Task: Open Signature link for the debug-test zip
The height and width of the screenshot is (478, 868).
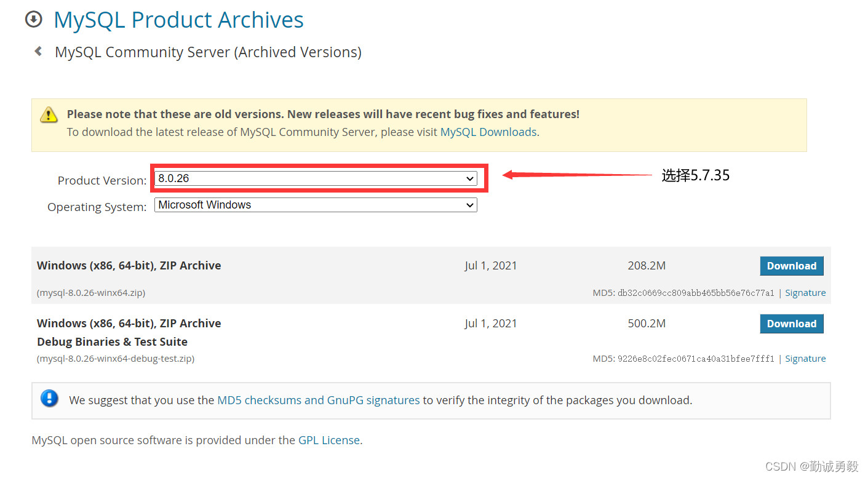Action: pos(805,359)
